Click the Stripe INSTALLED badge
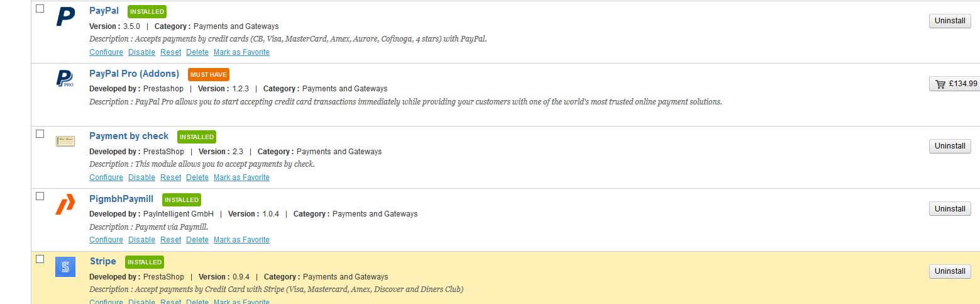Image resolution: width=980 pixels, height=304 pixels. point(145,262)
